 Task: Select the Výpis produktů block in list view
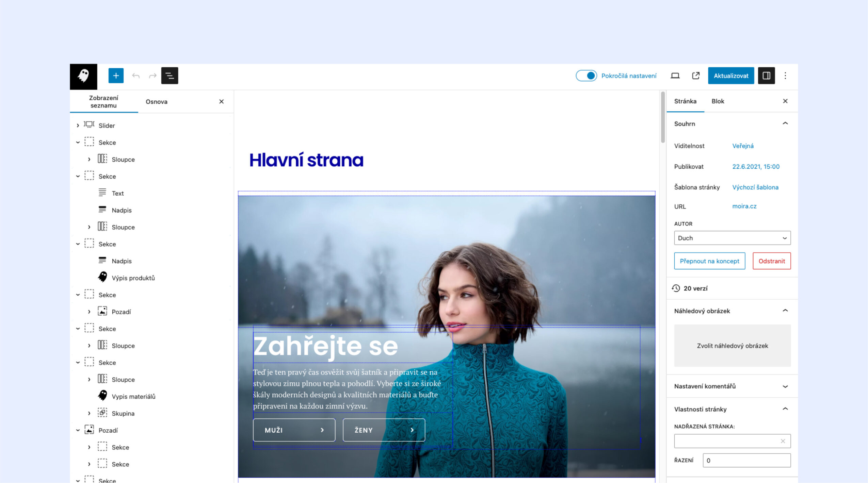133,278
